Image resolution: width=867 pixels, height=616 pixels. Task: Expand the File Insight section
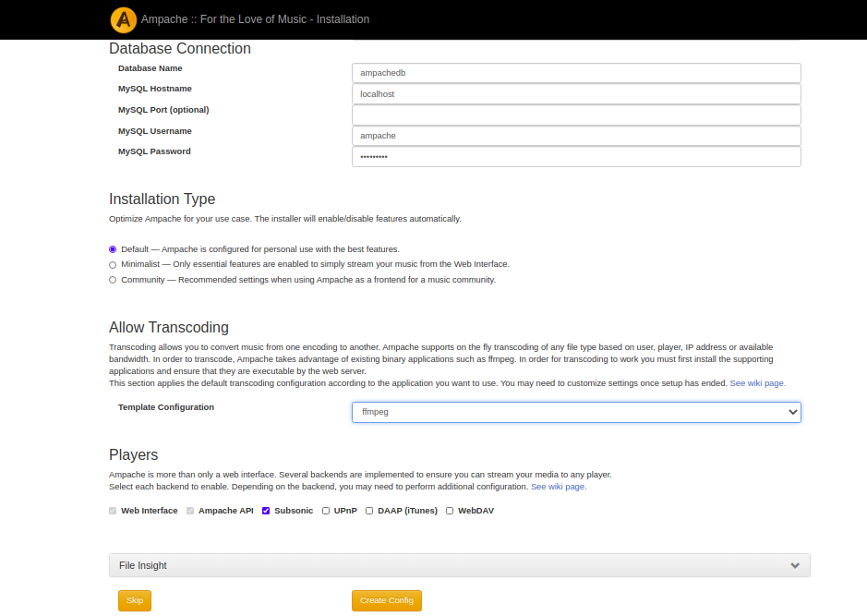(460, 566)
